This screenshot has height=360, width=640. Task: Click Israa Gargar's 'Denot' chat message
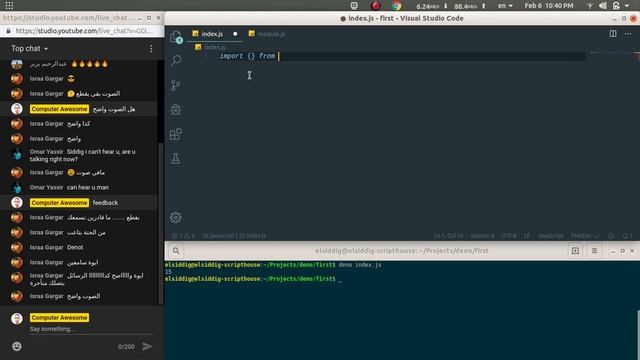[x=75, y=247]
